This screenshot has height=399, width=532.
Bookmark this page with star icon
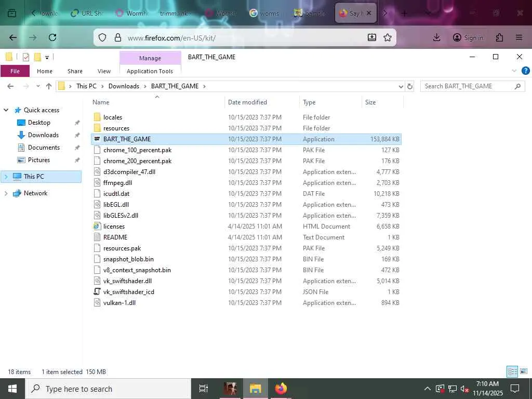pos(388,37)
